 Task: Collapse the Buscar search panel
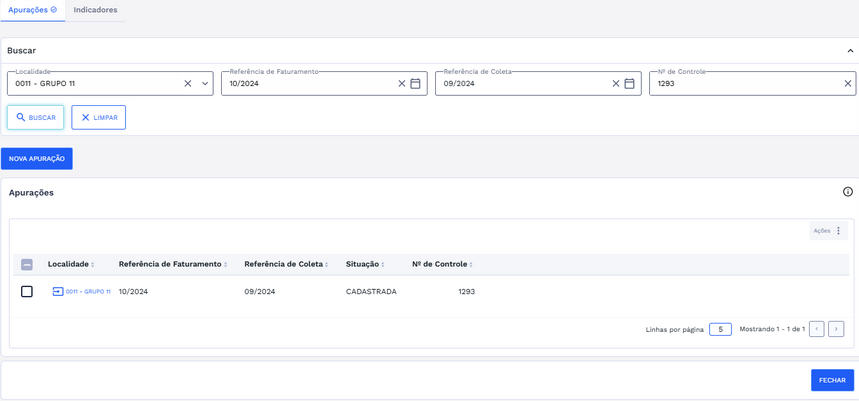pos(850,51)
